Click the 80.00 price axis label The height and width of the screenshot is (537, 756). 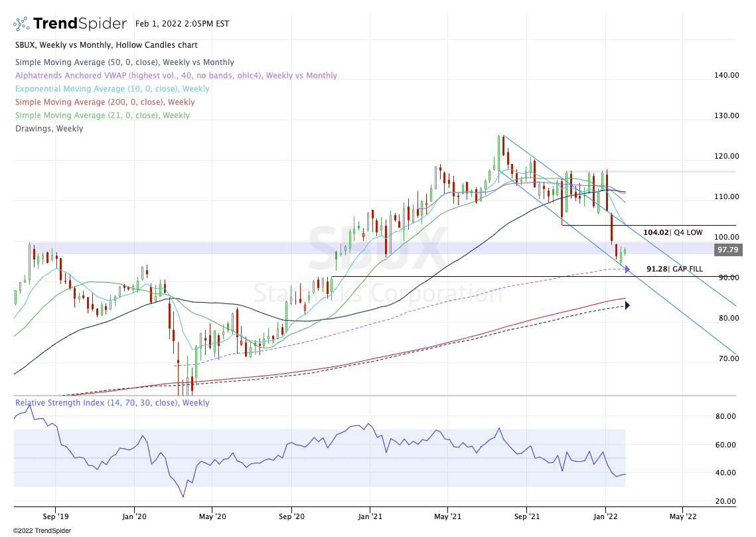[x=729, y=318]
